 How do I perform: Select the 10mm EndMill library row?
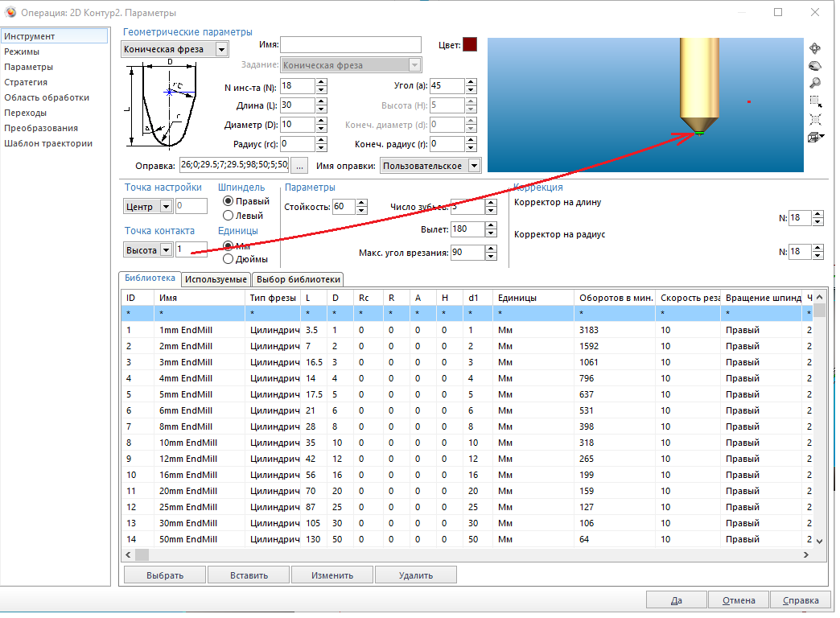(x=467, y=443)
